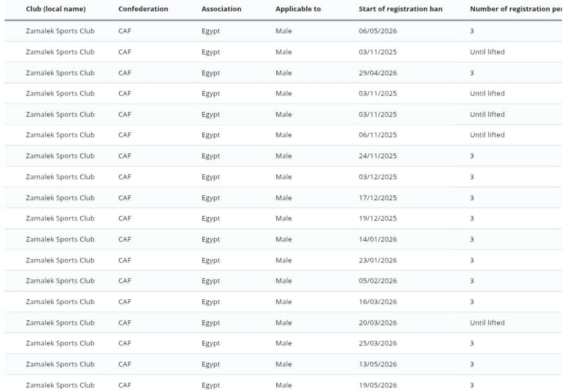Click Zamalek Sports Club in the 06/05/2026 row

(60, 31)
